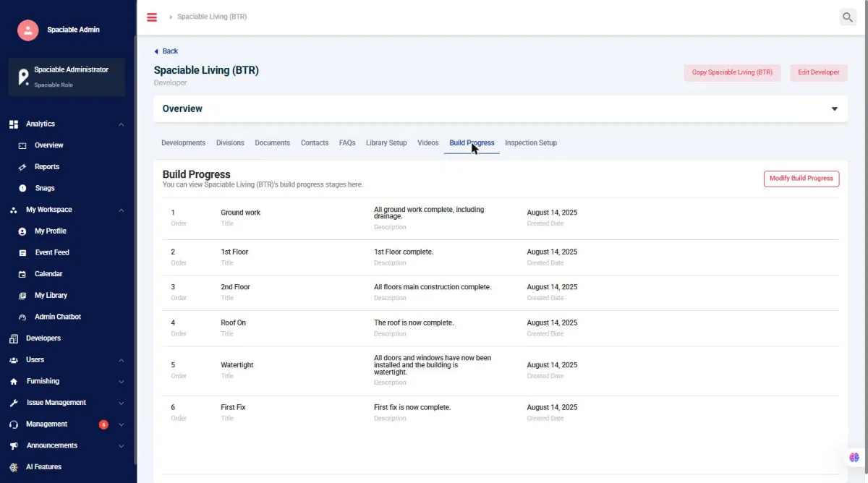
Task: Click the Users group icon
Action: pos(13,360)
